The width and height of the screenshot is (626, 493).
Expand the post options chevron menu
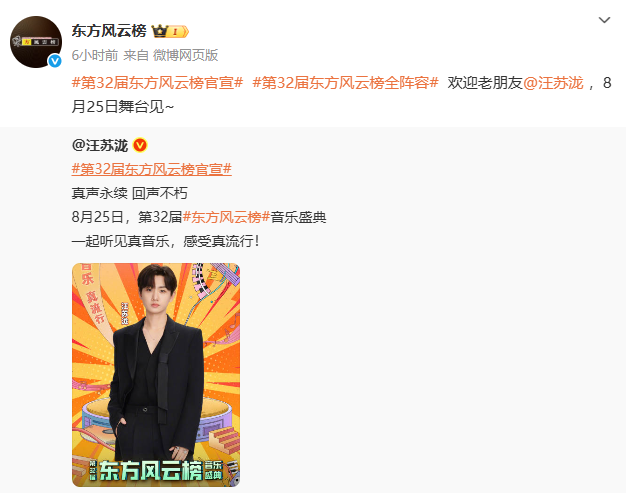click(x=604, y=20)
